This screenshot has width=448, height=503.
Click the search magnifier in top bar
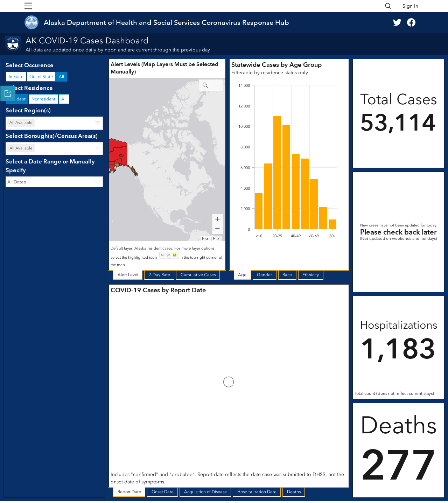coord(388,6)
